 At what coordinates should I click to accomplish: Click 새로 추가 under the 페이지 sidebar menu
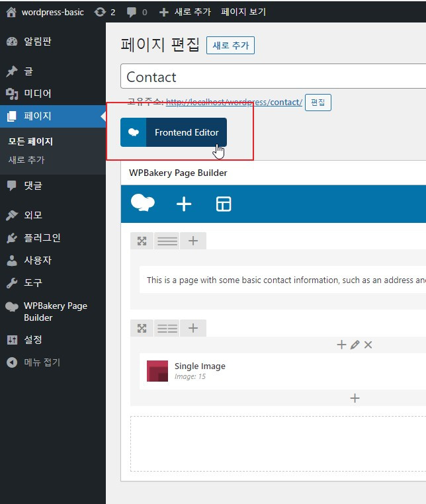click(26, 160)
